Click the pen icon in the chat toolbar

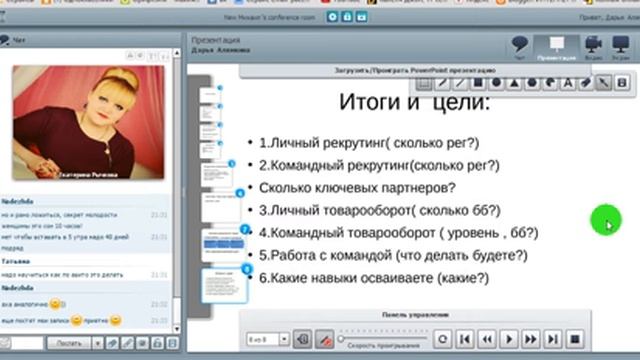tap(127, 343)
